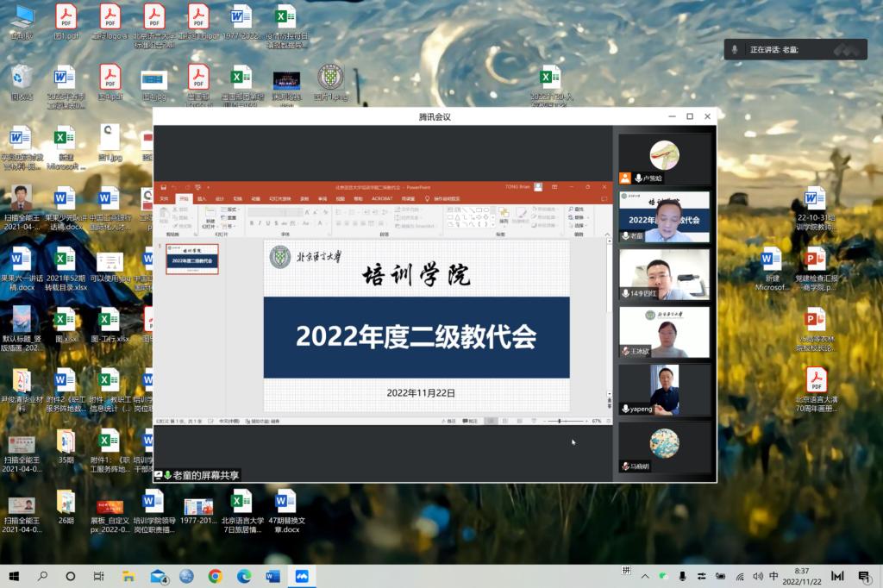
Task: Toggle bold formatting in PowerPoint ribbon
Action: [x=253, y=223]
